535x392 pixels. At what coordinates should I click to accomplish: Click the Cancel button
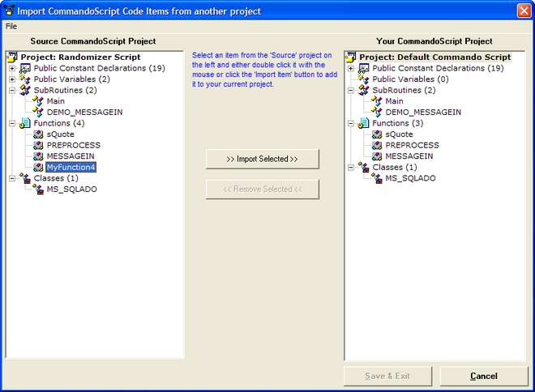coord(484,376)
